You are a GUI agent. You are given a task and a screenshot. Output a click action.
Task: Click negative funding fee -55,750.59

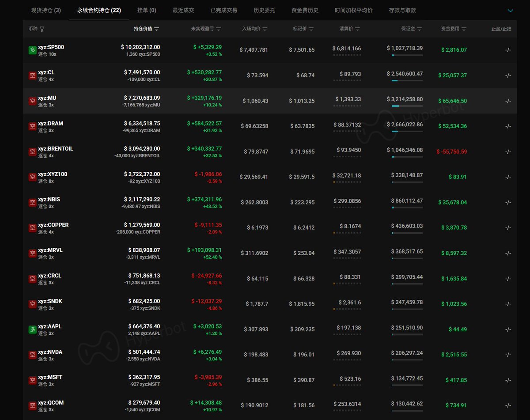click(451, 151)
